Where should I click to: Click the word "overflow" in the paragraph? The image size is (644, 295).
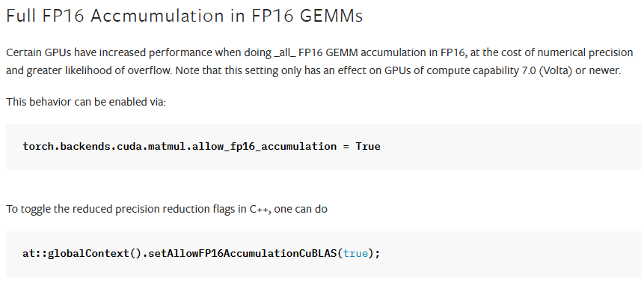150,70
